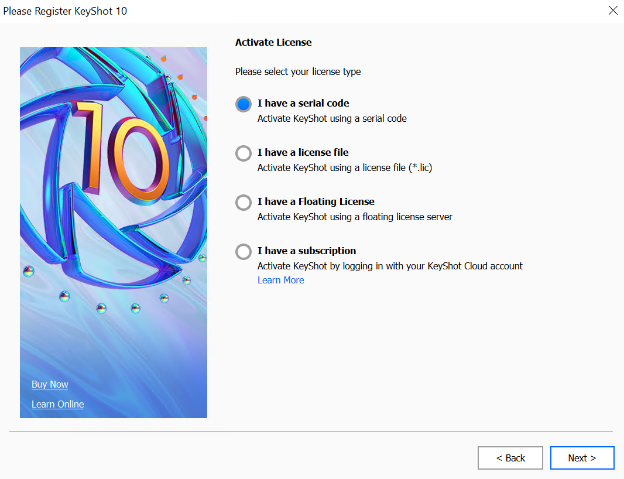Close the Register KeyShot 10 dialog
Image resolution: width=624 pixels, height=479 pixels.
pyautogui.click(x=612, y=10)
